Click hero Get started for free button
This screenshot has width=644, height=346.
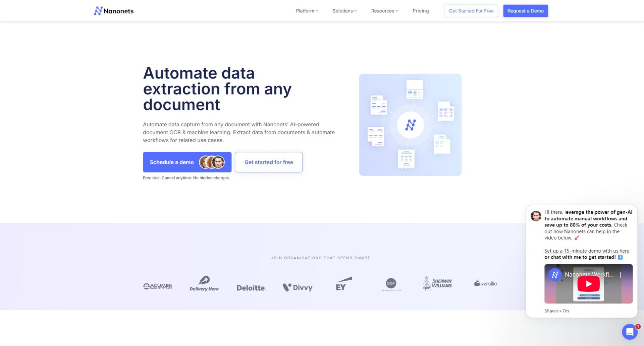(269, 162)
